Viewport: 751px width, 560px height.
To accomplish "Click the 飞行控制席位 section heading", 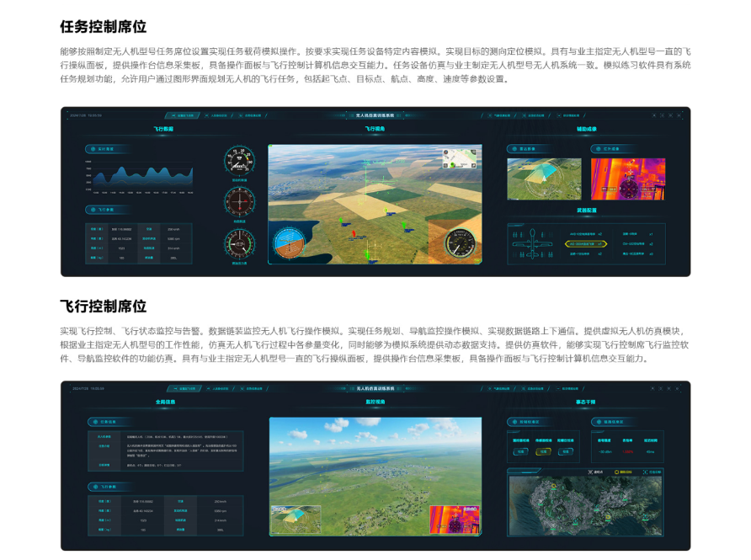I will [x=103, y=306].
